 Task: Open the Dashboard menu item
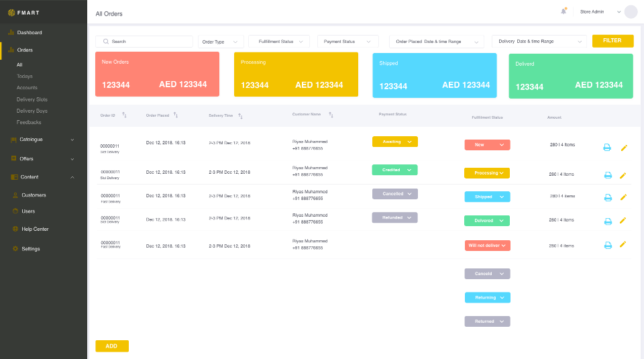coord(30,32)
